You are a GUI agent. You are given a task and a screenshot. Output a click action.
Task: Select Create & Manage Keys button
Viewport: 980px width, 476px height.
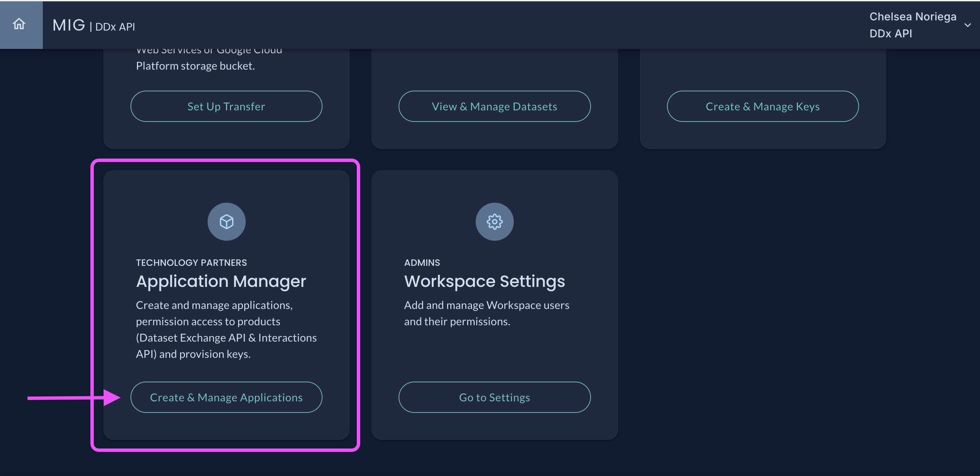[763, 107]
